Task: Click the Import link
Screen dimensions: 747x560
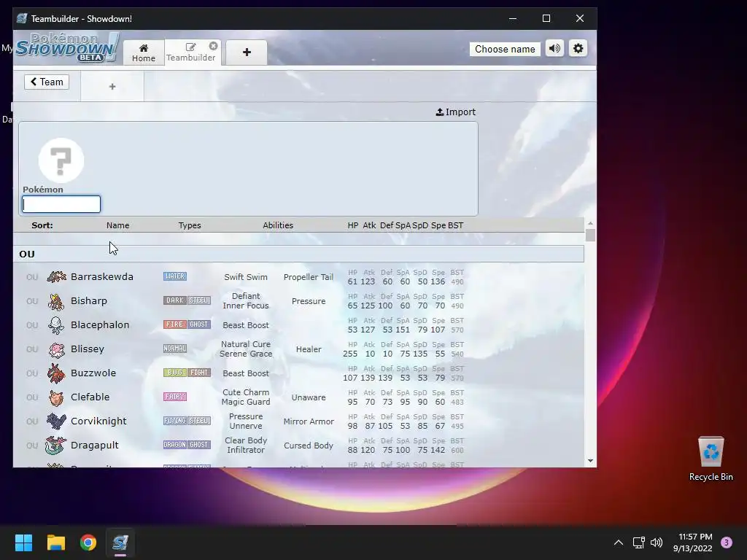Action: (x=456, y=112)
